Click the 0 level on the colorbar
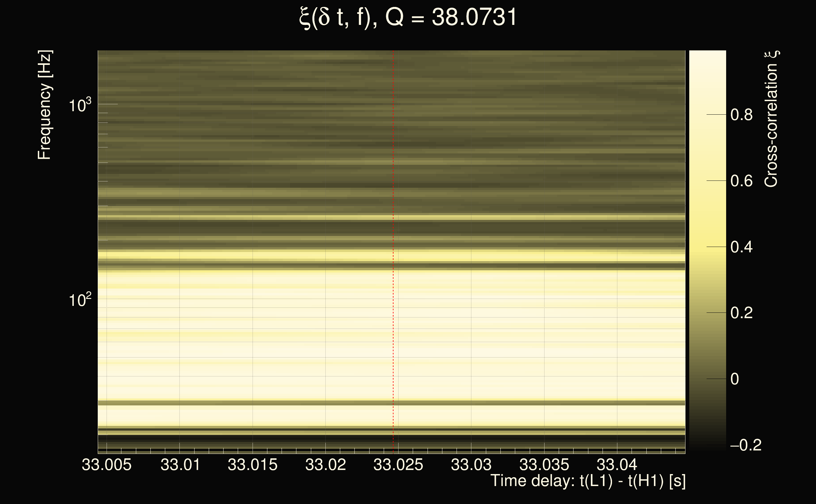 (735, 379)
